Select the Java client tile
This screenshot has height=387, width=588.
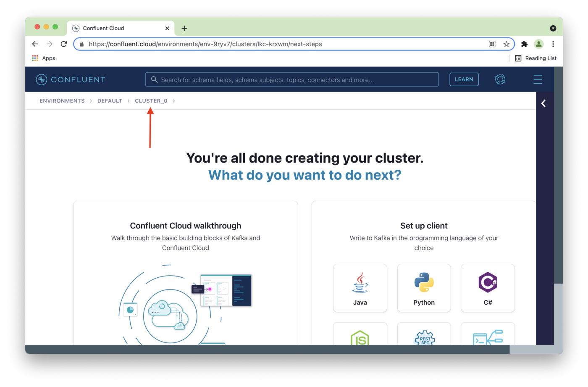pos(360,288)
